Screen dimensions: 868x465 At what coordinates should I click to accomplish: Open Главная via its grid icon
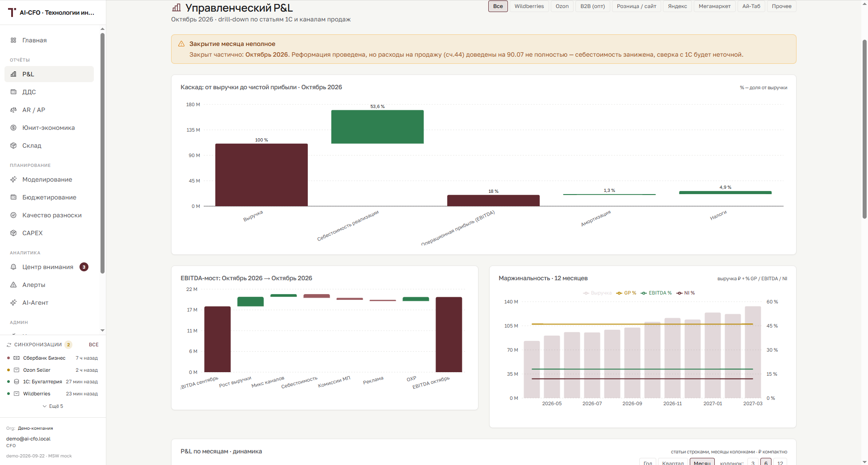pyautogui.click(x=13, y=40)
